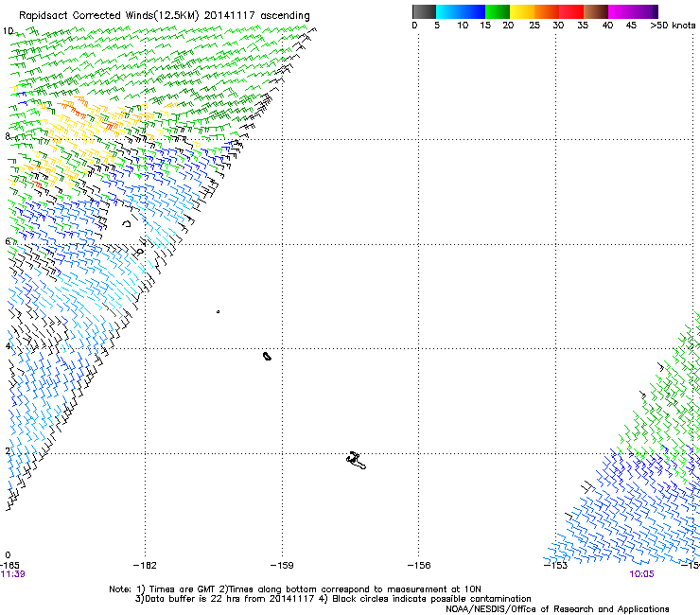700x615 pixels.
Task: Click the '20141117 ascending' text in the title
Action: coord(256,16)
